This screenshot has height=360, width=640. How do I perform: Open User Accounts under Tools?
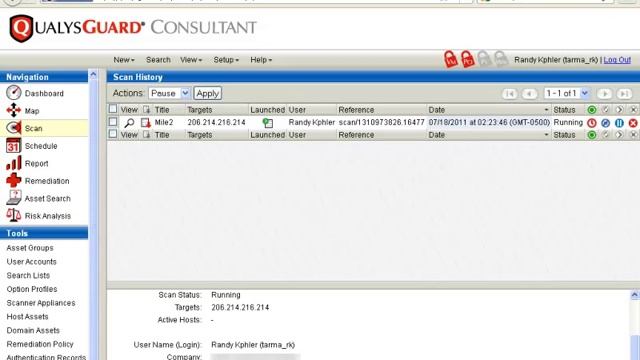tap(31, 262)
